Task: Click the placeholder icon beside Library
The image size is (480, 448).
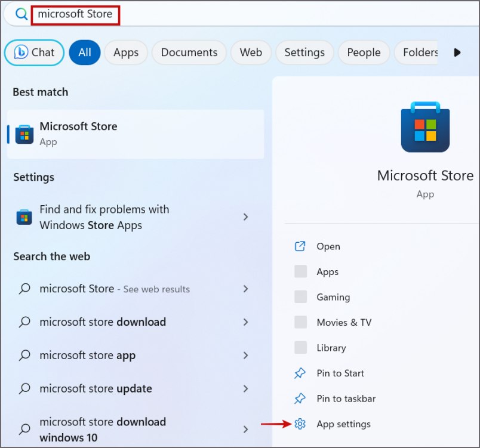Action: click(x=301, y=348)
